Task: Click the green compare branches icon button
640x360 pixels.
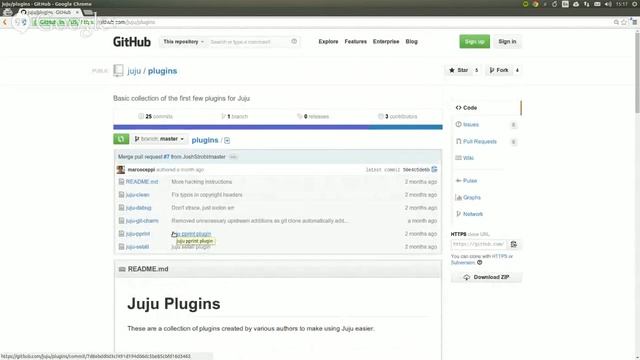Action: point(121,139)
